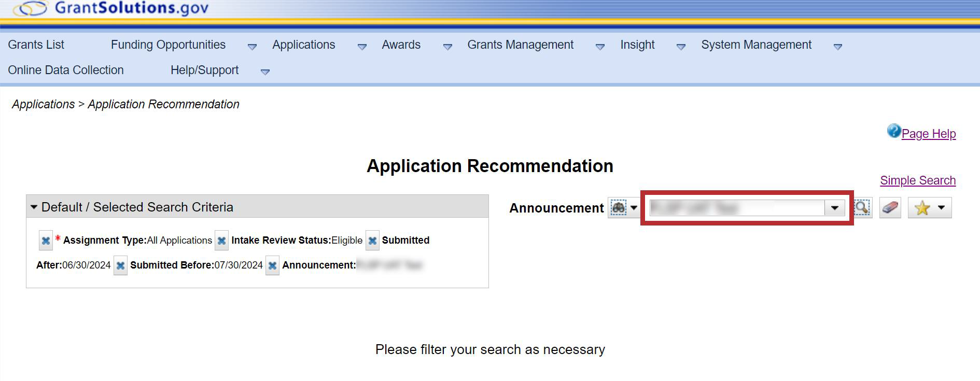Click the blue Page Help question icon
The image size is (980, 381).
pos(893,131)
